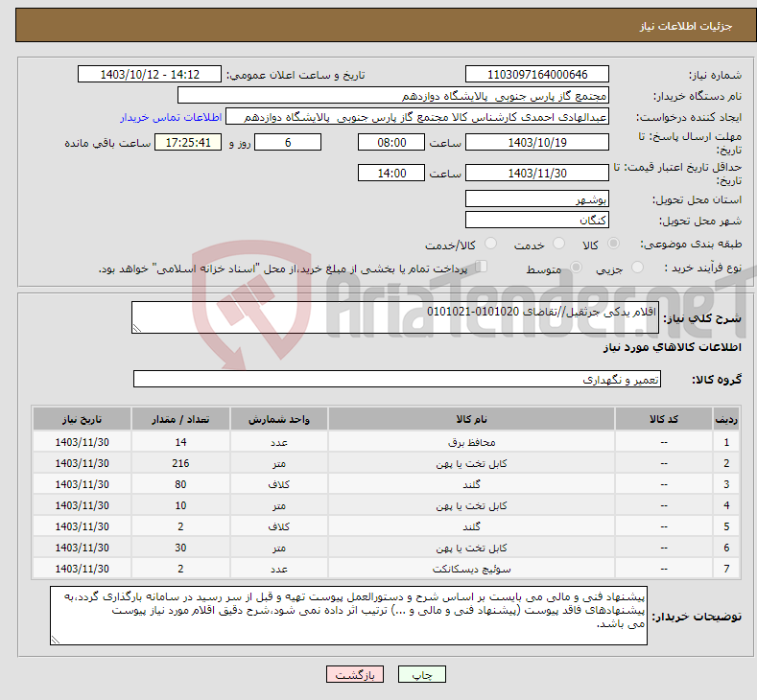Image resolution: width=757 pixels, height=700 pixels.
Task: Click the نام کالا column header
Action: (471, 419)
